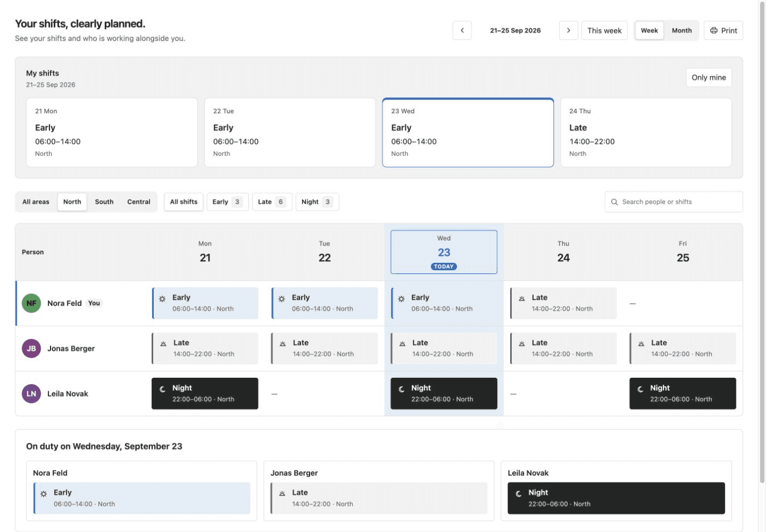The height and width of the screenshot is (532, 766).
Task: Click moon icon in Leila Novak on-duty card
Action: pos(519,494)
